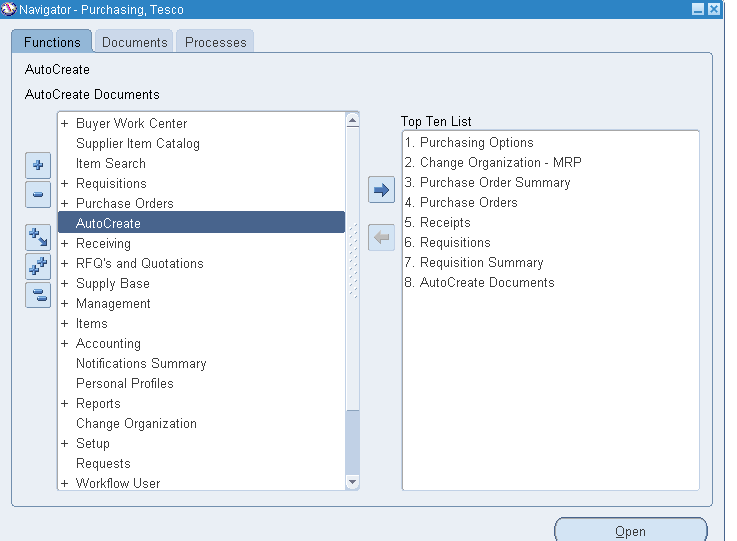Expand the Setup tree node
This screenshot has width=737, height=541.
[x=65, y=444]
